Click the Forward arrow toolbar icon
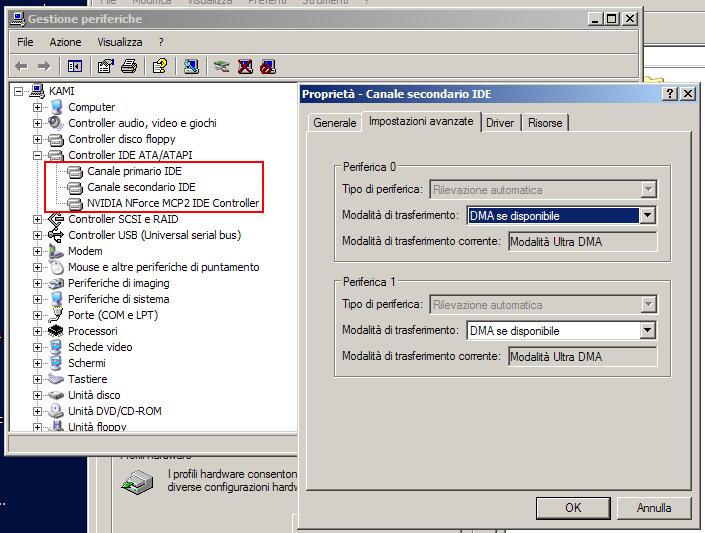 point(44,67)
